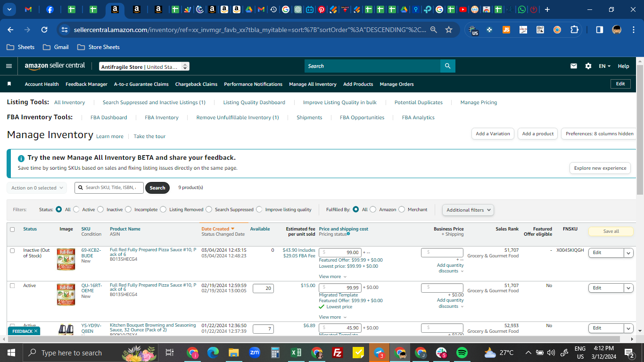
Task: Tick the select-all checkbox in table header
Action: 12,229
